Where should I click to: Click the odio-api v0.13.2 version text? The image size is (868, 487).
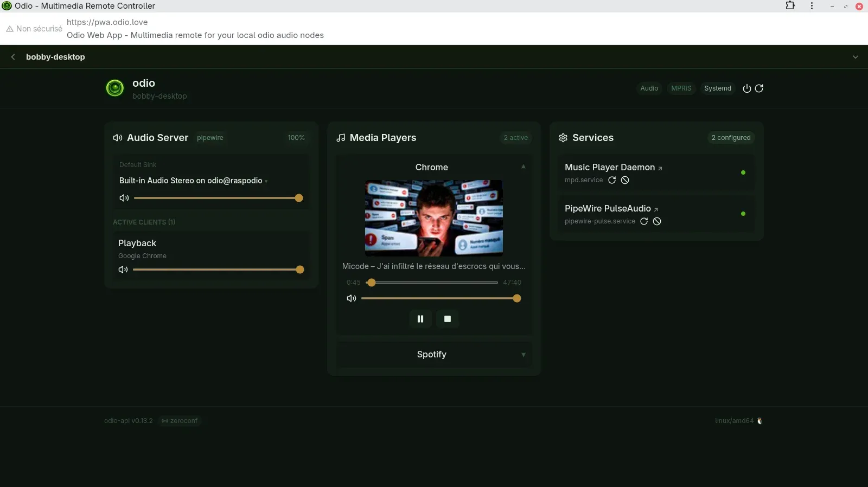pos(129,421)
